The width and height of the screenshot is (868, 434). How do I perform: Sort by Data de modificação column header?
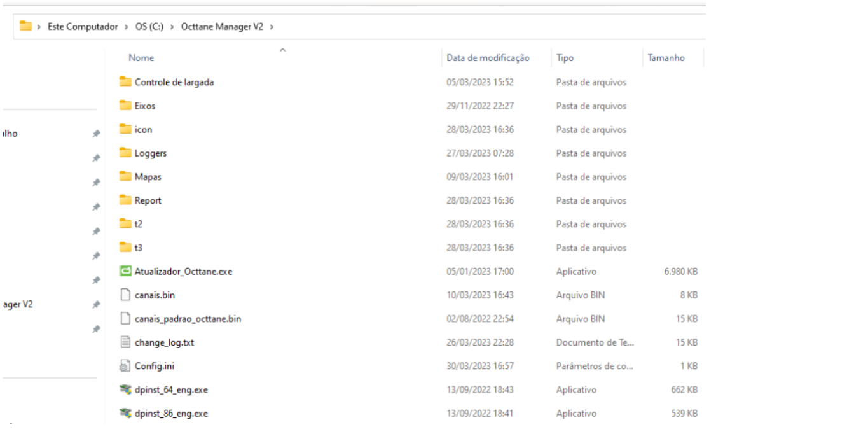[x=488, y=58]
